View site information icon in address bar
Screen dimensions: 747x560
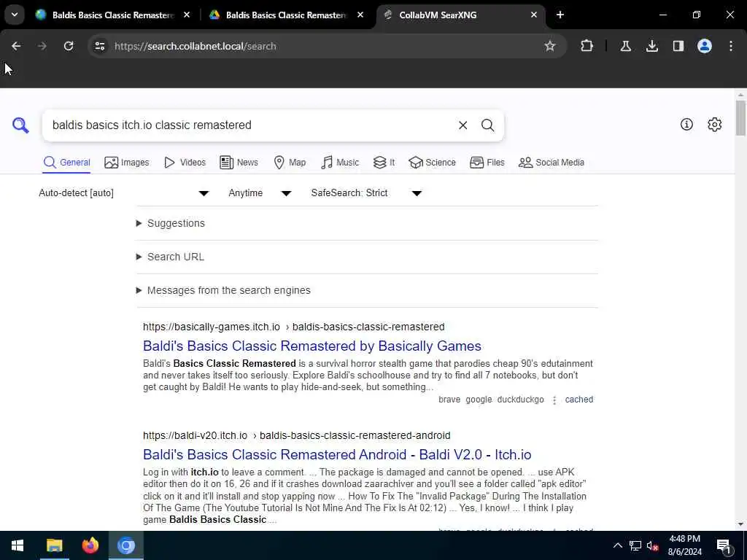99,46
